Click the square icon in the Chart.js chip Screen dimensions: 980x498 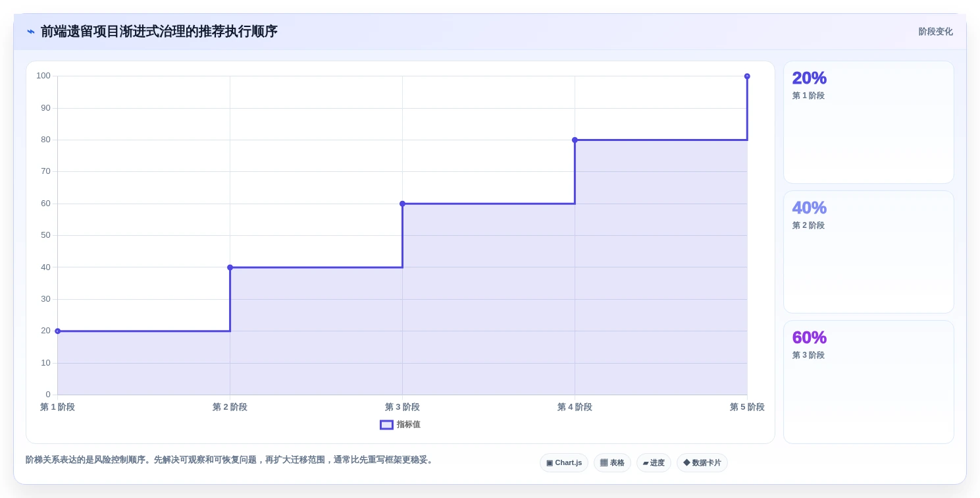(550, 463)
